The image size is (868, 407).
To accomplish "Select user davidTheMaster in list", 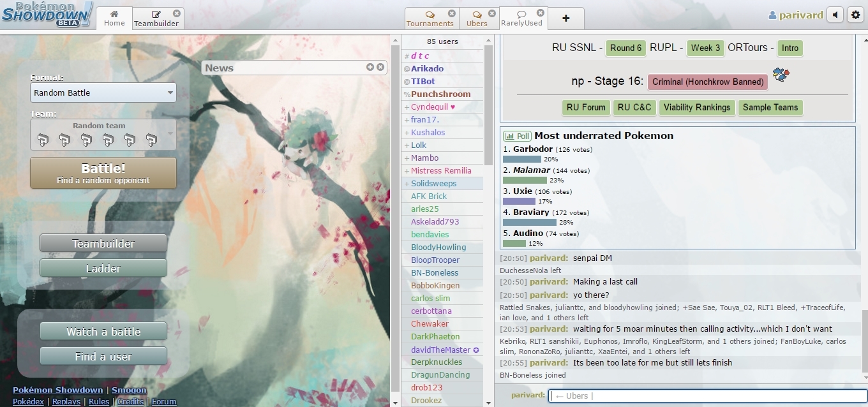I will point(442,350).
